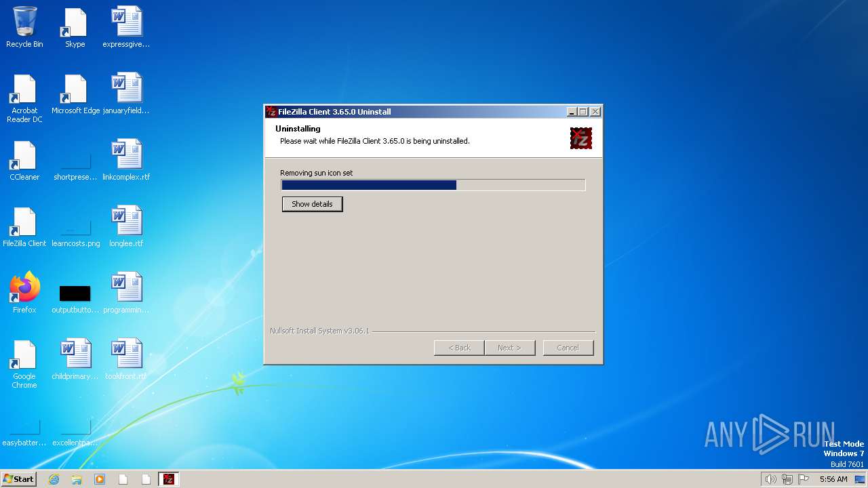
Task: Select the januaryfield Word document icon
Action: point(126,94)
